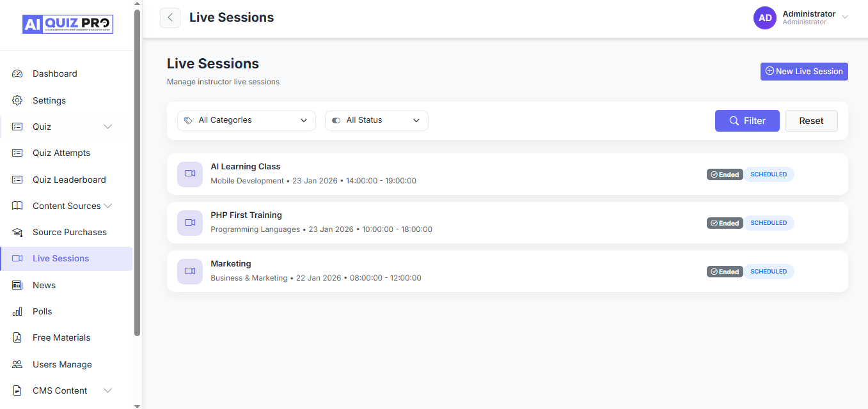Click the New Live Session button
Image resolution: width=868 pixels, height=409 pixels.
804,72
